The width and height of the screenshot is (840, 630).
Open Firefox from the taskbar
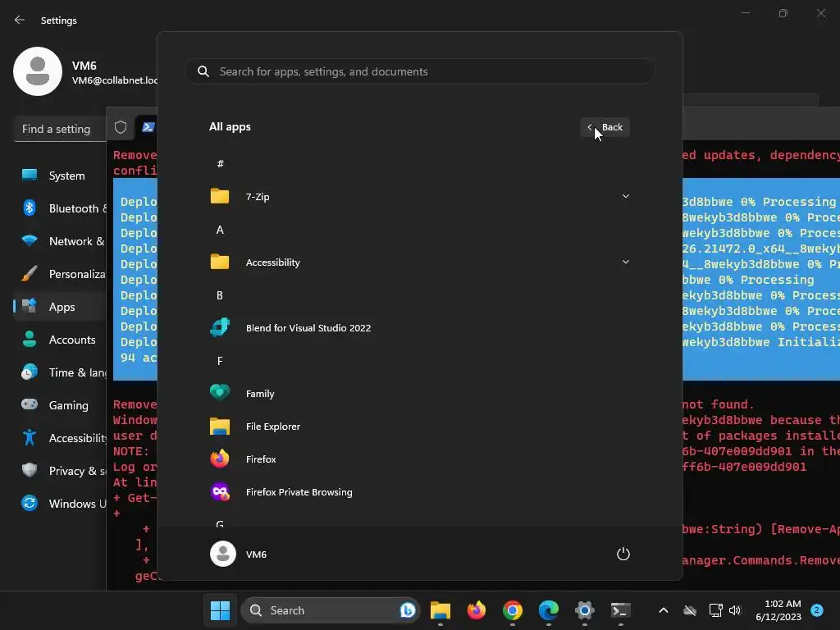coord(477,610)
